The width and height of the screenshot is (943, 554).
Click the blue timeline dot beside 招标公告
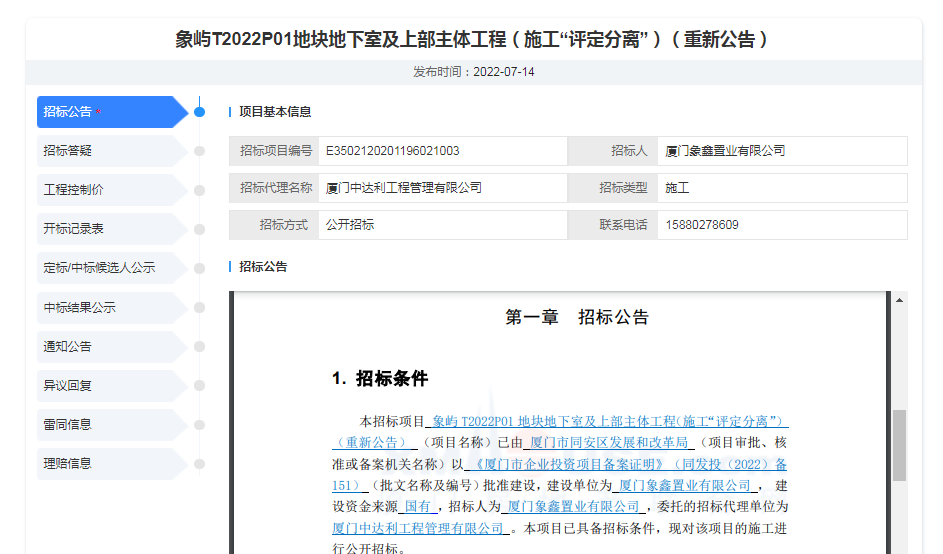[199, 112]
